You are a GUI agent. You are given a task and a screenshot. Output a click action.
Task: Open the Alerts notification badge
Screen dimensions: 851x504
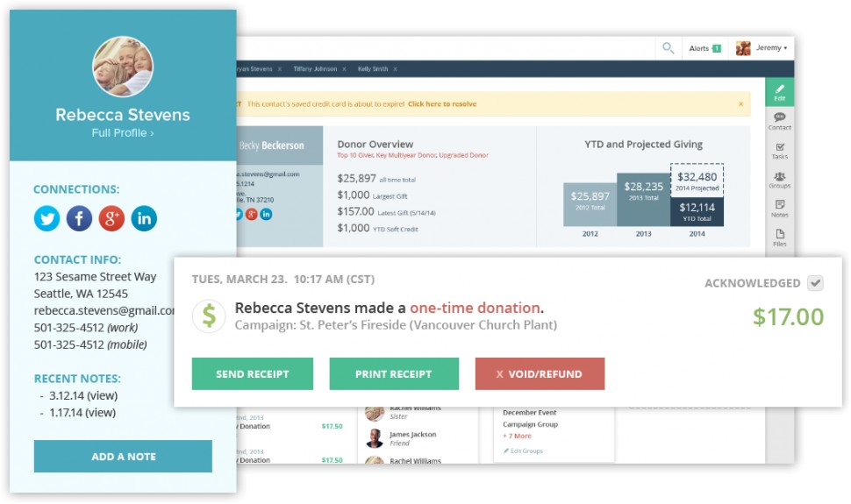tap(717, 48)
